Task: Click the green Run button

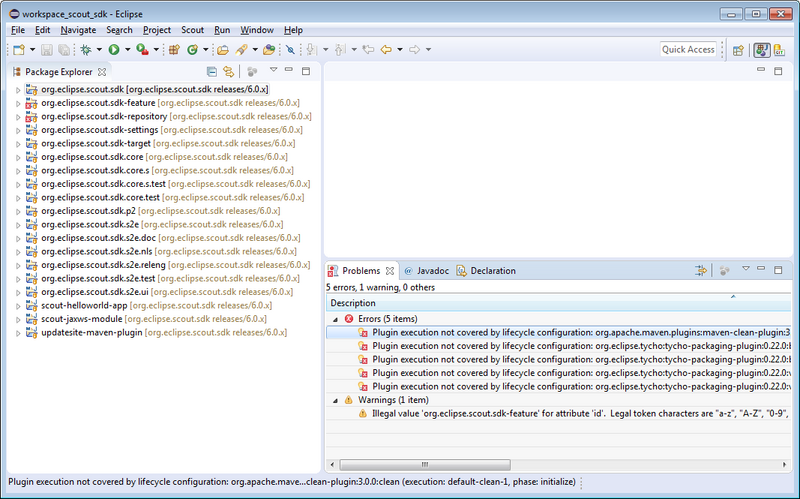Action: click(114, 49)
